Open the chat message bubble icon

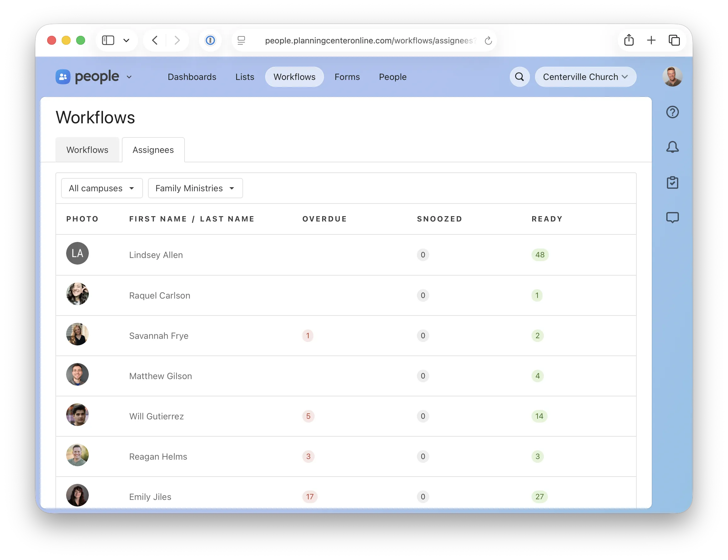[x=672, y=217]
